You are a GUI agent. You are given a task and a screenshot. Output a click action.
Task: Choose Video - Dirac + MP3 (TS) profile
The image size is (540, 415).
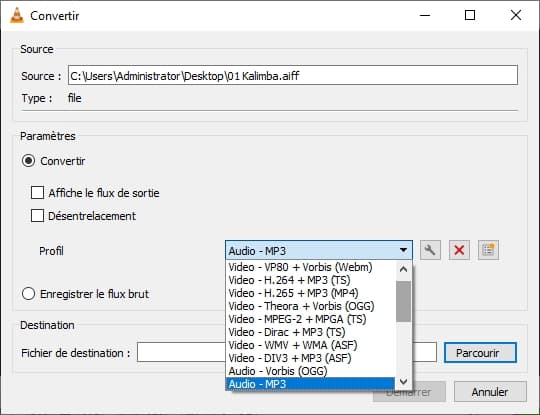coord(310,332)
